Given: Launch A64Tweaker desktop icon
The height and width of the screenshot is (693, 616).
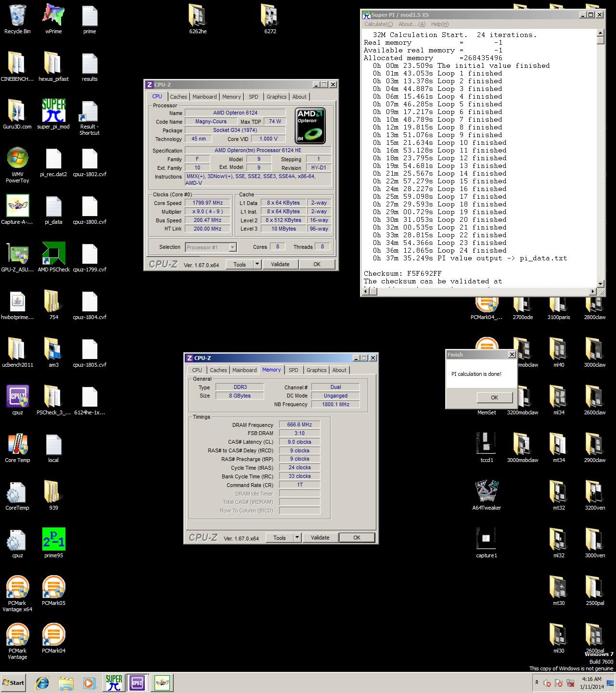Looking at the screenshot, I should 487,495.
